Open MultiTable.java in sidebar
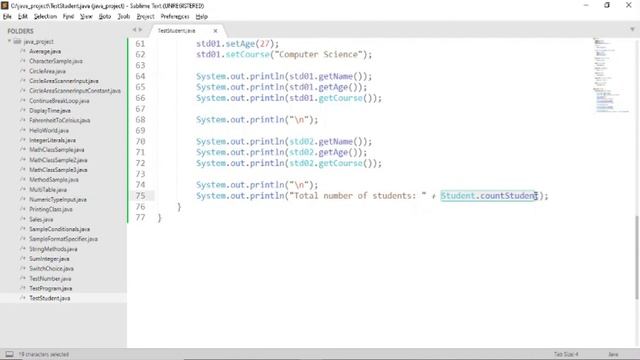Viewport: 640px width, 360px height. pyautogui.click(x=48, y=190)
